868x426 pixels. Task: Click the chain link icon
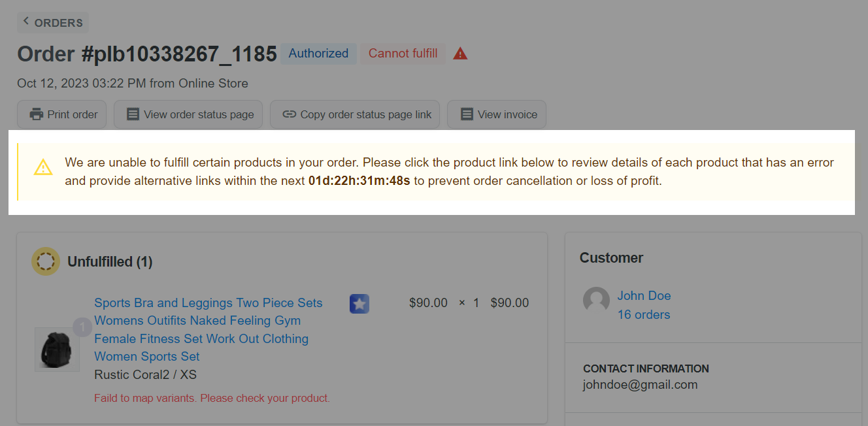tap(289, 114)
